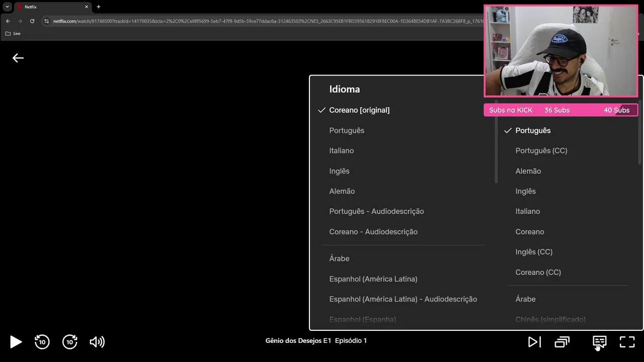644x362 pixels.
Task: Select Português - Audiodescrição audio
Action: (x=376, y=211)
